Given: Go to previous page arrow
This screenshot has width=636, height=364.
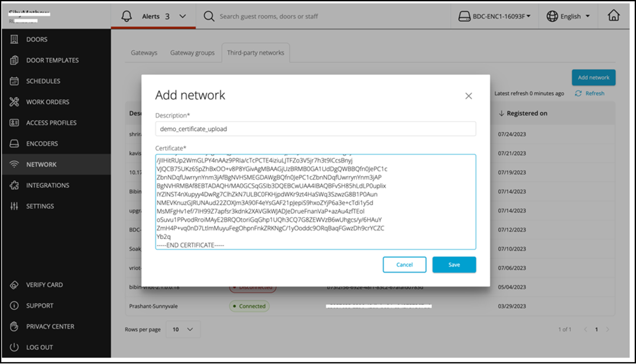Looking at the screenshot, I should click(x=585, y=330).
